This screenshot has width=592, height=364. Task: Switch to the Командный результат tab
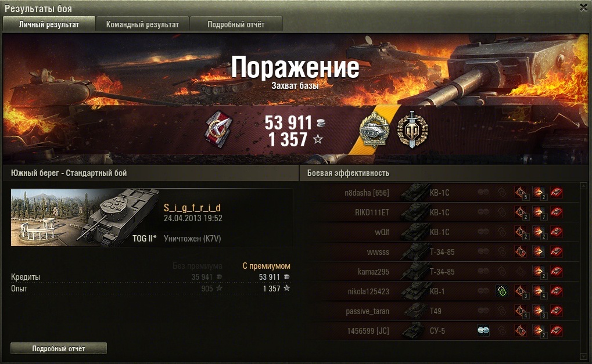142,24
